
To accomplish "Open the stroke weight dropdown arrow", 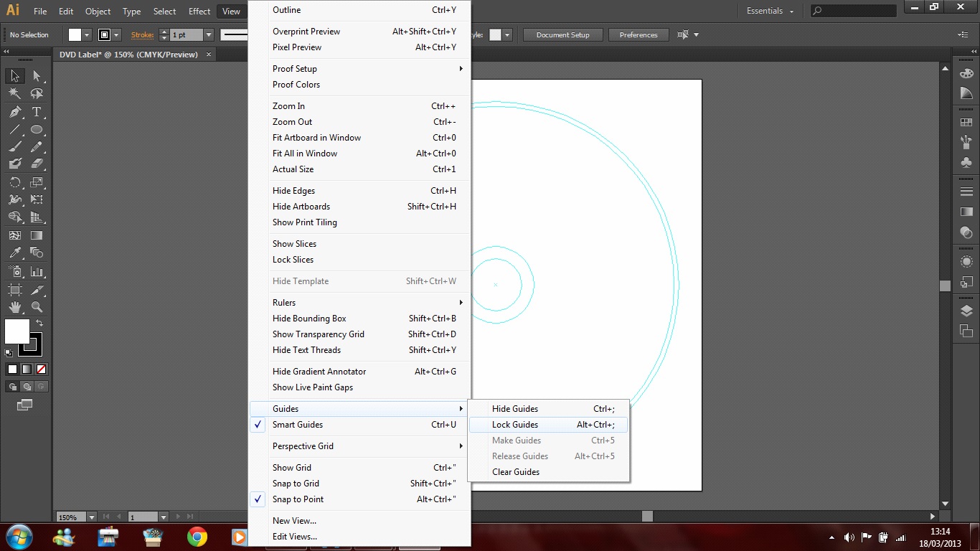I will click(209, 34).
